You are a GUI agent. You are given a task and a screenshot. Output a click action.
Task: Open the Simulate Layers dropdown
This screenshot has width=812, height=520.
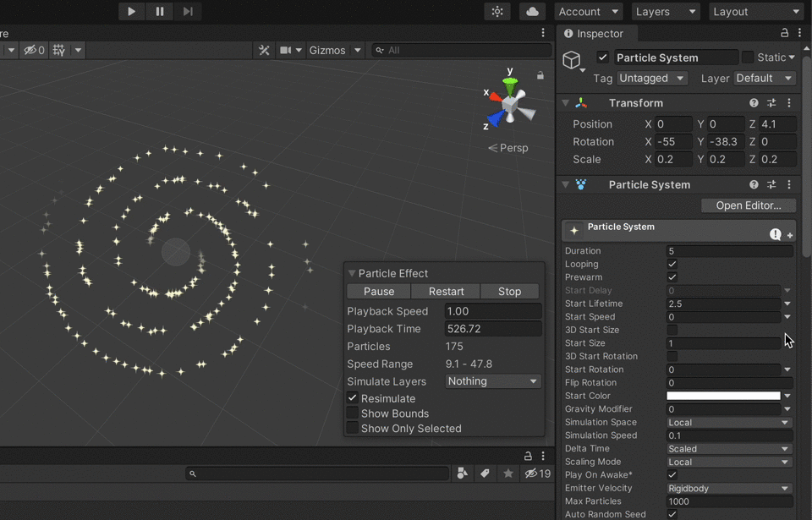[493, 381]
